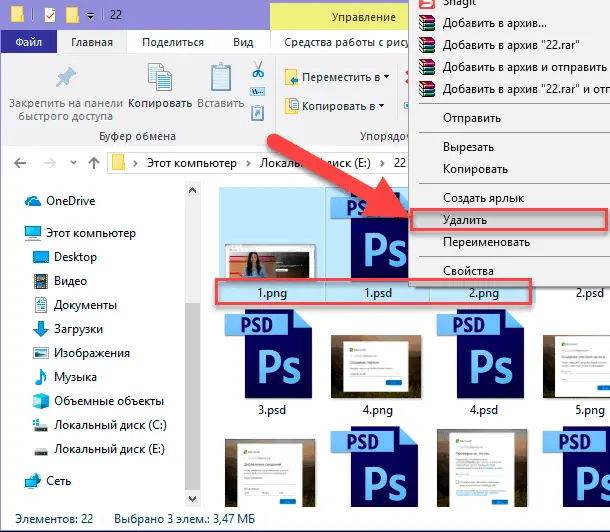This screenshot has height=532, width=610.
Task: Choose Добавить в архив "22.rar" entry
Action: pyautogui.click(x=514, y=45)
